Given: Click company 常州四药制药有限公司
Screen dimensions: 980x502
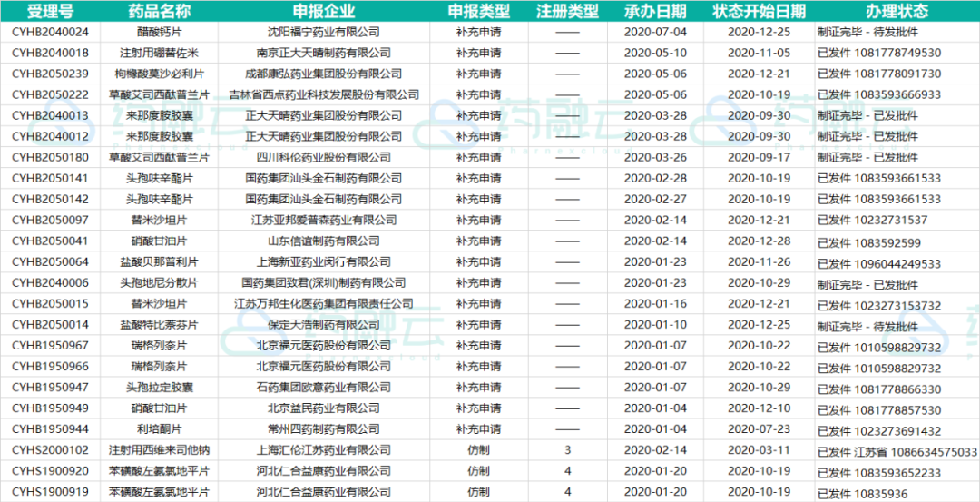Looking at the screenshot, I should pos(324,429).
